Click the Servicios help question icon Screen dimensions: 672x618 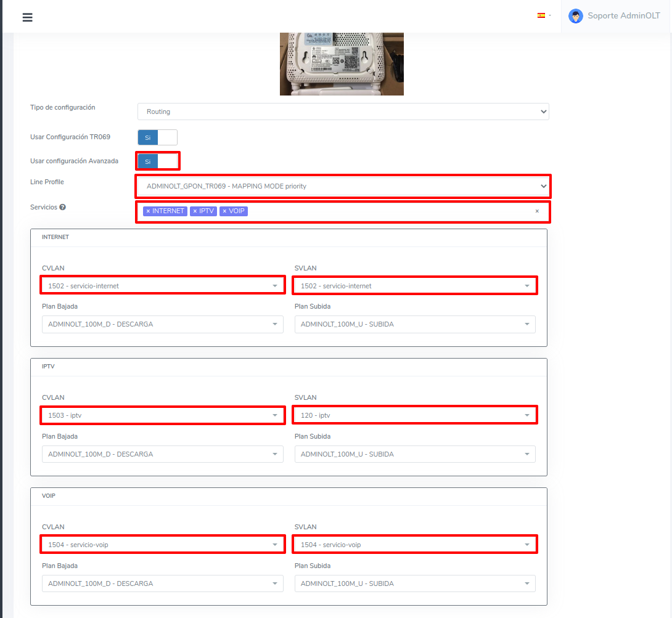click(62, 207)
